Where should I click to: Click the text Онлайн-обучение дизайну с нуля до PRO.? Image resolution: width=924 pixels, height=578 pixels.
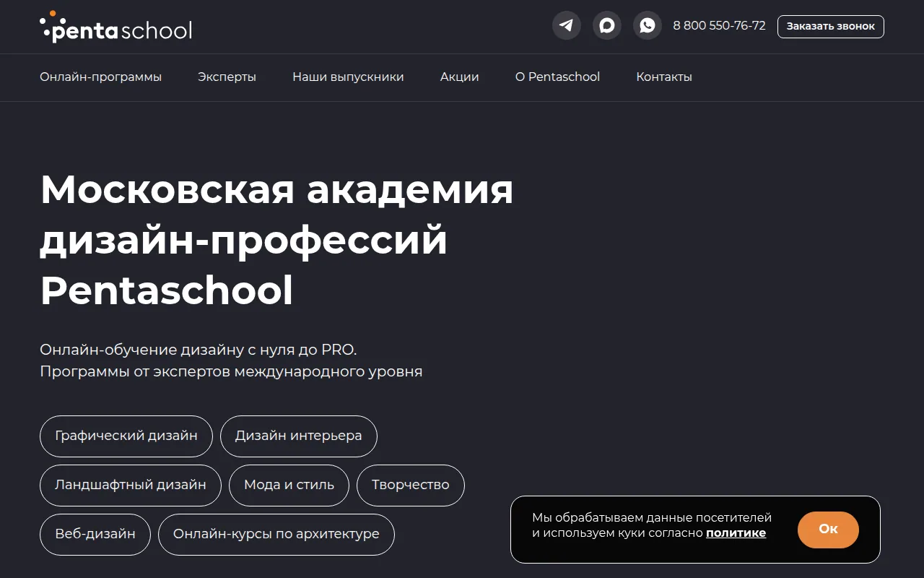coord(199,350)
